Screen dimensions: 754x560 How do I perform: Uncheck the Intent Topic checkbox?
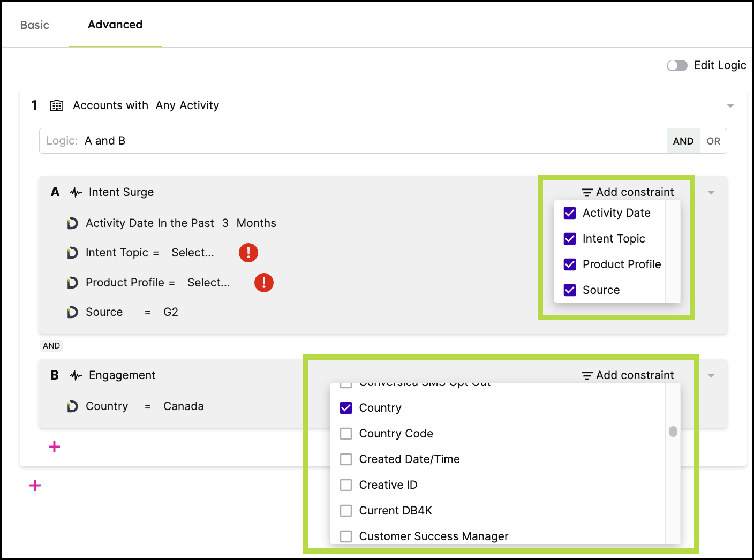pyautogui.click(x=570, y=239)
